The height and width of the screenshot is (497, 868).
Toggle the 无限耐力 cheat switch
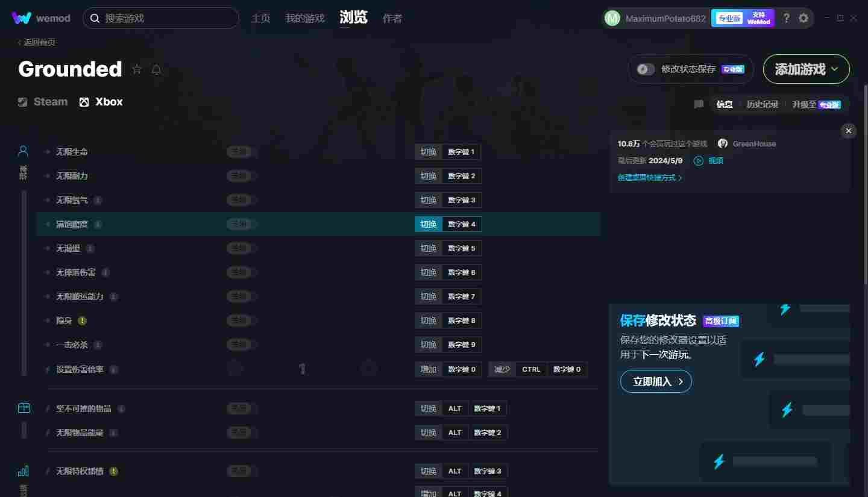tap(242, 176)
